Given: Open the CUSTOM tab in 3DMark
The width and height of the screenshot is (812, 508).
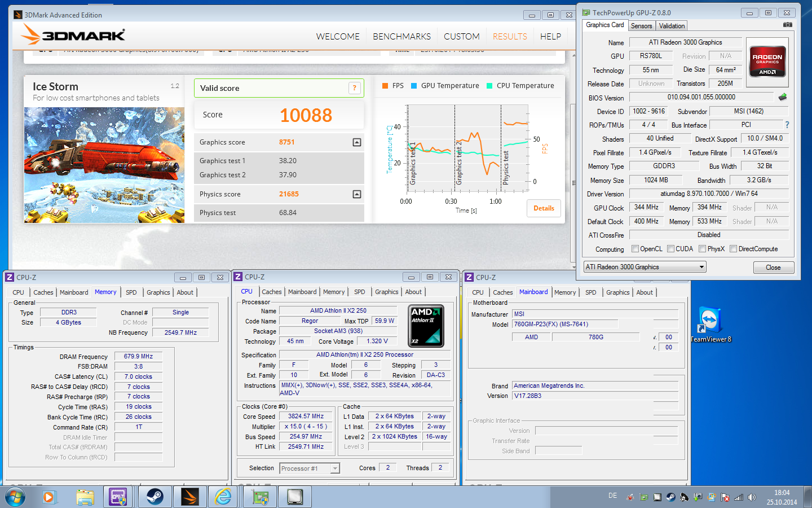Looking at the screenshot, I should pos(461,36).
